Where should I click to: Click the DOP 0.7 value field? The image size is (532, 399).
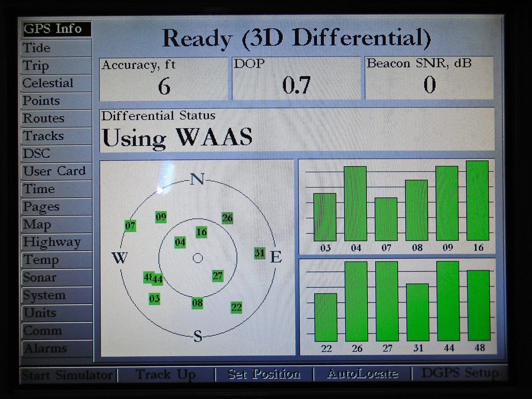[296, 78]
